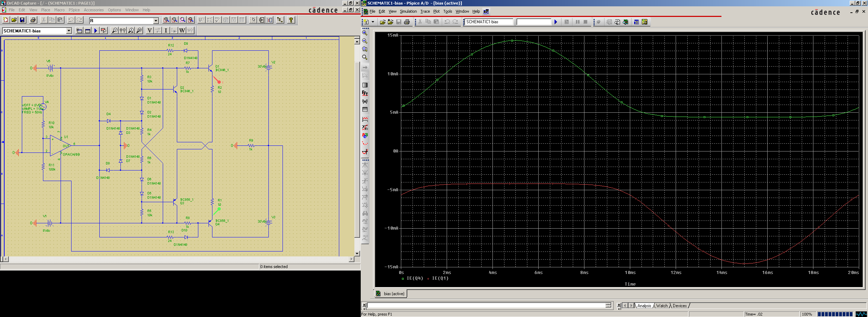This screenshot has height=317, width=868.
Task: Toggle the plot cursor in PSpice
Action: click(x=365, y=152)
